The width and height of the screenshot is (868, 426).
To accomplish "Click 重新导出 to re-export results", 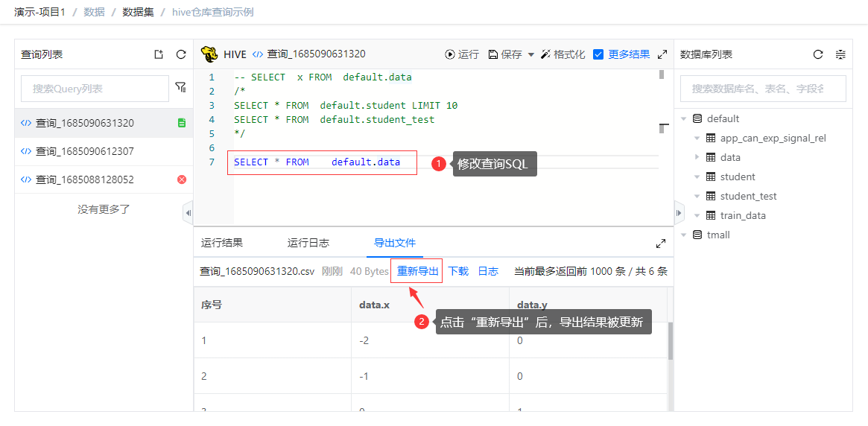I will point(417,271).
